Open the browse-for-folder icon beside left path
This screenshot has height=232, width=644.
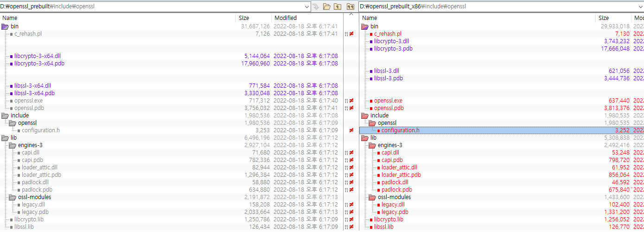point(327,6)
